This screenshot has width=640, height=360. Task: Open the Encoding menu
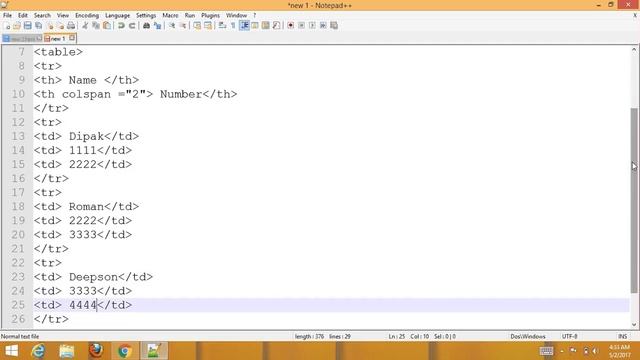(87, 16)
